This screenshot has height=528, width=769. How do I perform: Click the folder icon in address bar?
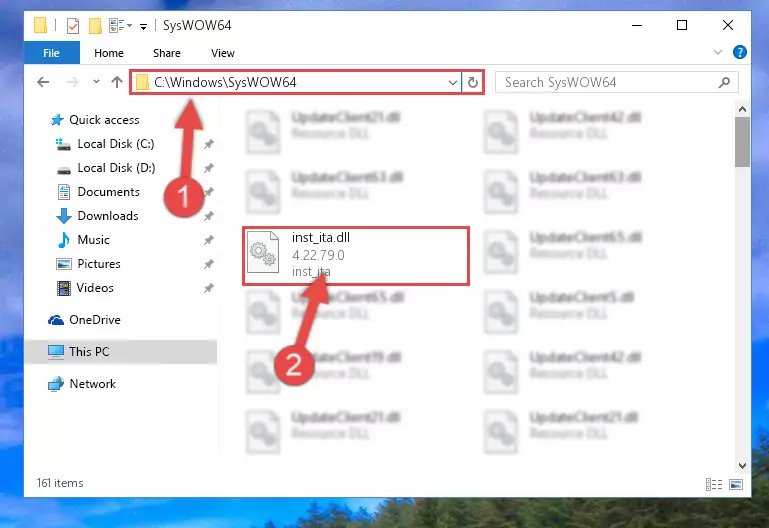pyautogui.click(x=142, y=82)
